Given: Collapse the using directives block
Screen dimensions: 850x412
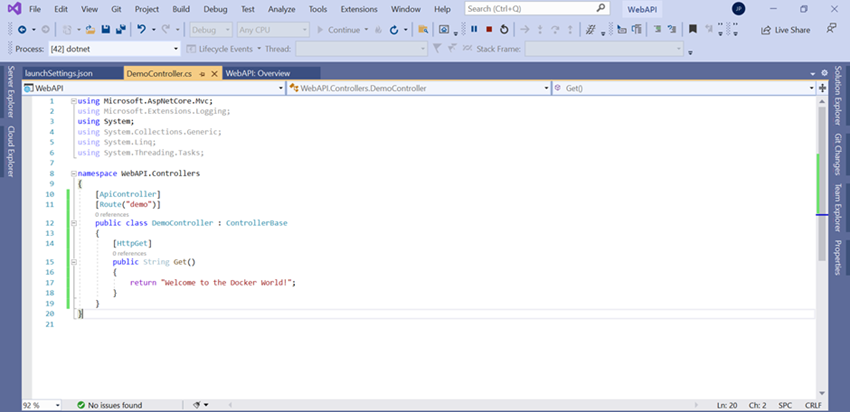Looking at the screenshot, I should tap(72, 102).
